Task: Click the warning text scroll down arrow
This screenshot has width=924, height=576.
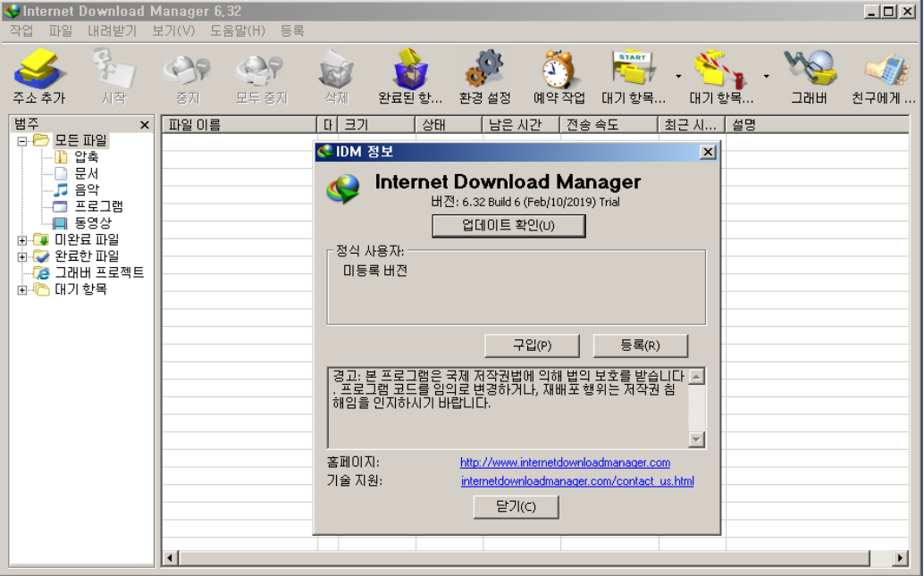Action: (696, 439)
